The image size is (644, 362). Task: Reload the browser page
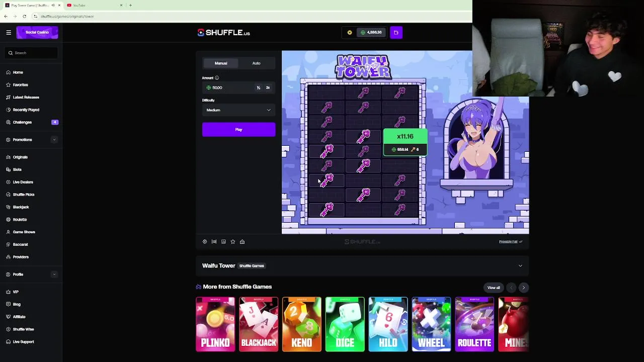pos(24,16)
